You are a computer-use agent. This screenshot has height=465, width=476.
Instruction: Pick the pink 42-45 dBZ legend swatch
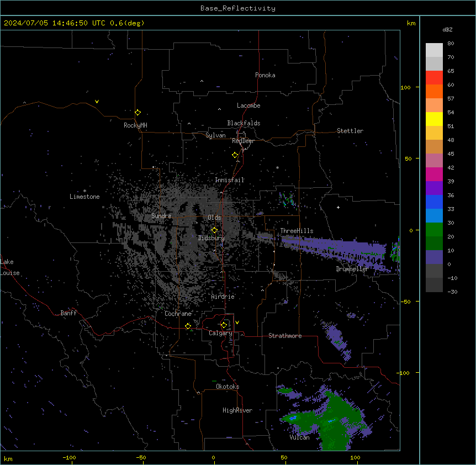(434, 161)
